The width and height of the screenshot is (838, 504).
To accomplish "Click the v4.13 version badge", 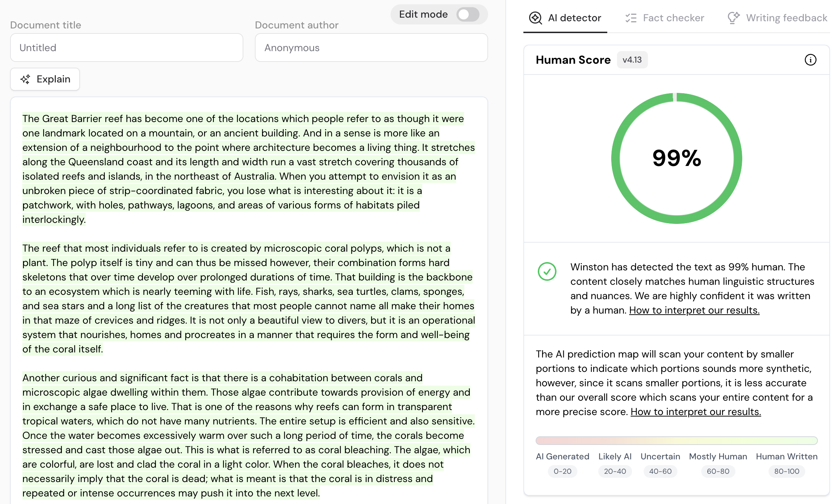I will 632,60.
